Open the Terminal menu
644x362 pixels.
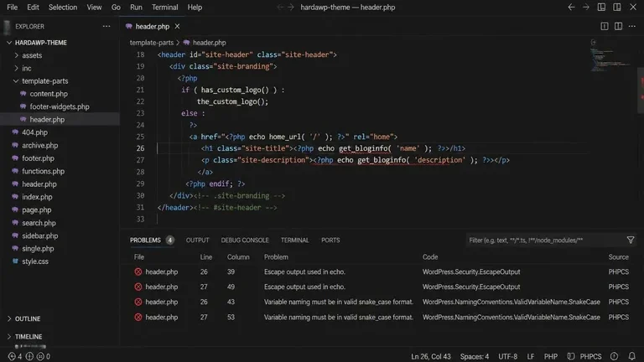[x=164, y=8]
